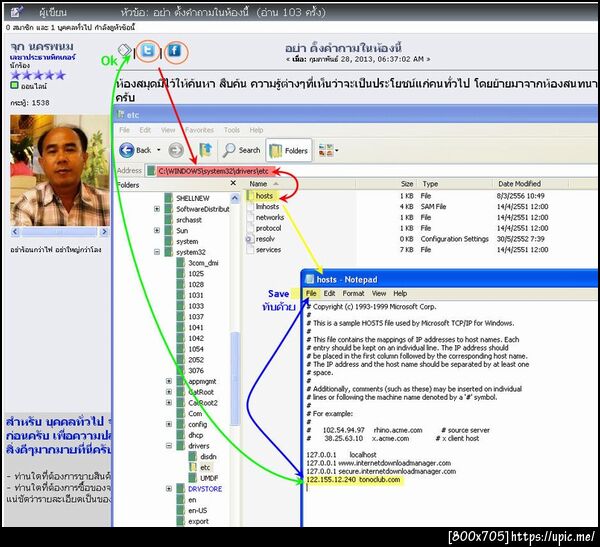Open the Help menu in Notepad

click(x=400, y=294)
